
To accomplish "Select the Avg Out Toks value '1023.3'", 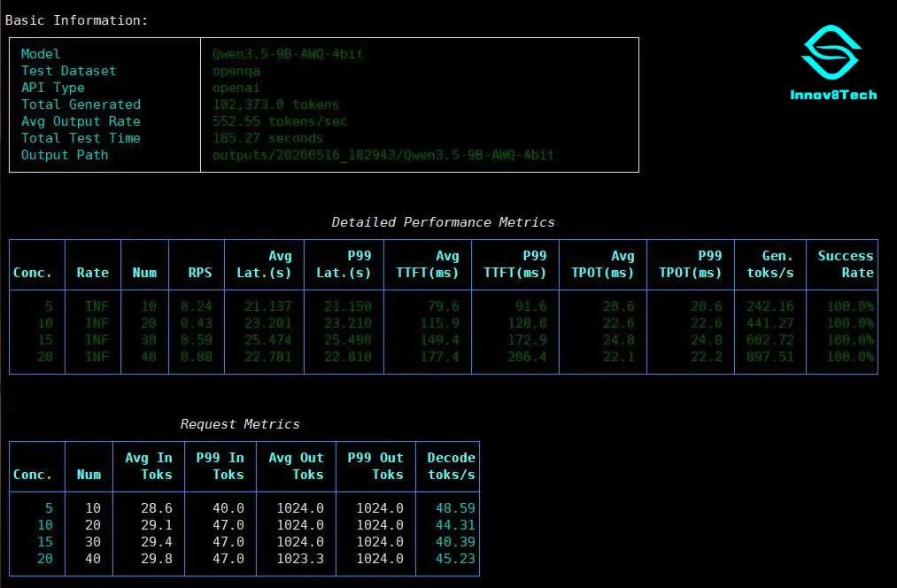I will coord(300,559).
